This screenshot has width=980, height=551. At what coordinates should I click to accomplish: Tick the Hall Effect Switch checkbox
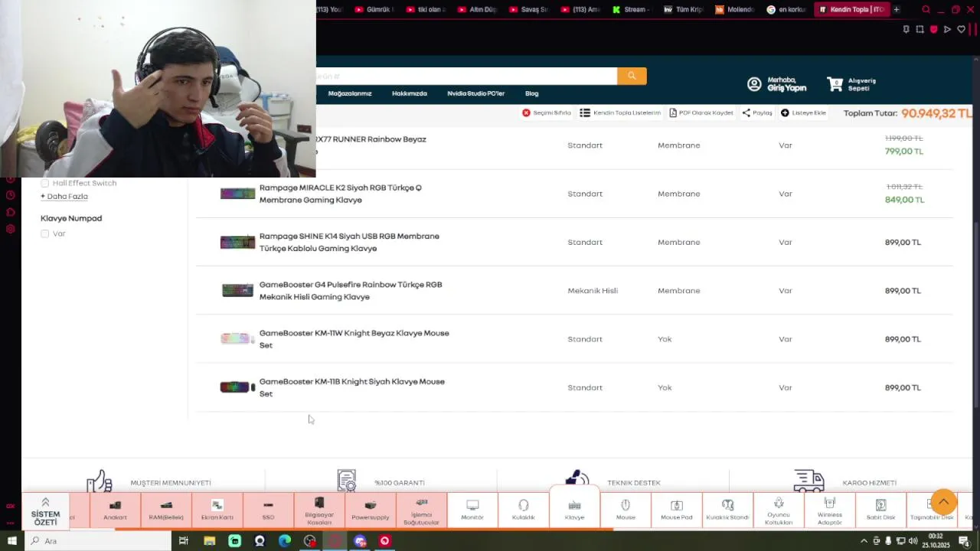coord(44,183)
